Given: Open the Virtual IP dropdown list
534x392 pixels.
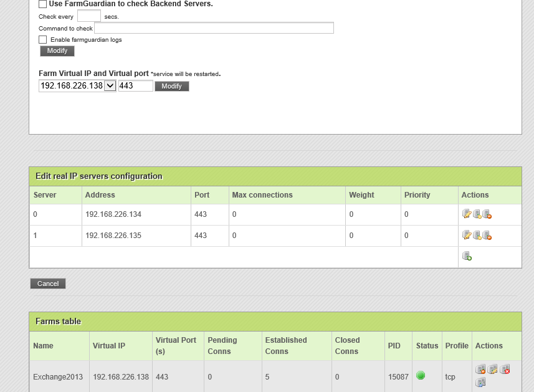Looking at the screenshot, I should 110,86.
